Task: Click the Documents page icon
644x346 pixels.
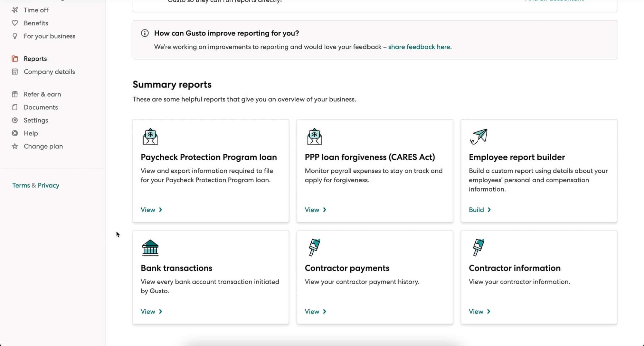Action: pyautogui.click(x=15, y=107)
